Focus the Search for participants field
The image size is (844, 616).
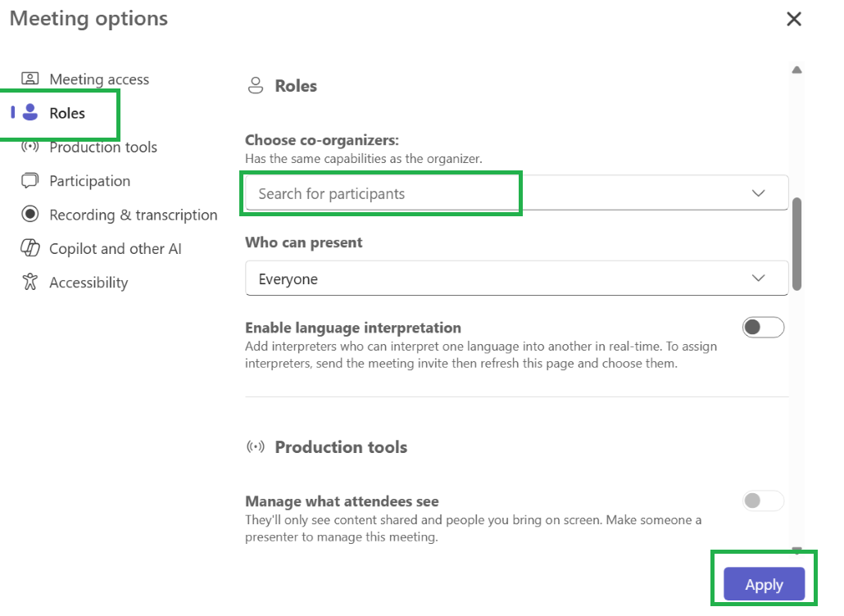click(x=517, y=193)
